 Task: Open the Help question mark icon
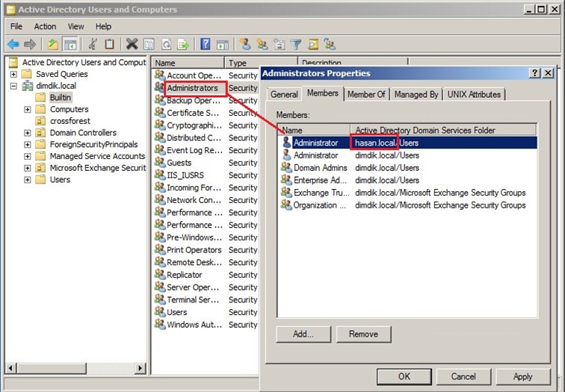point(206,44)
